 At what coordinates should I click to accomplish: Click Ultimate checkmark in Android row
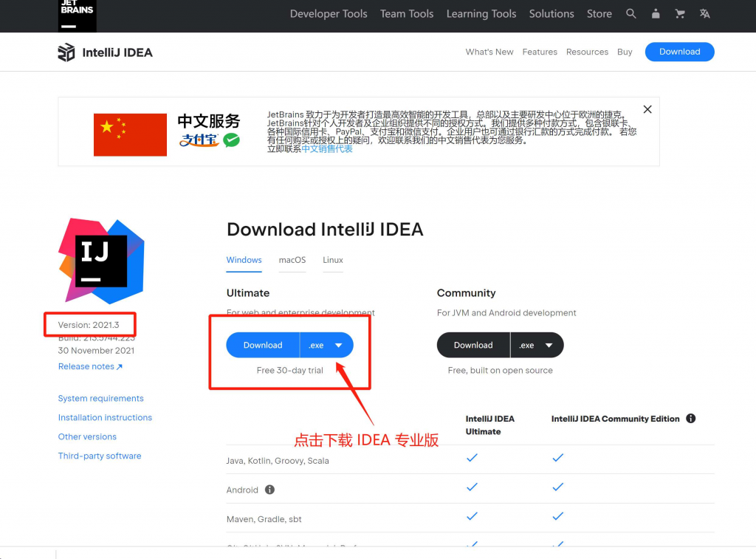(x=472, y=487)
